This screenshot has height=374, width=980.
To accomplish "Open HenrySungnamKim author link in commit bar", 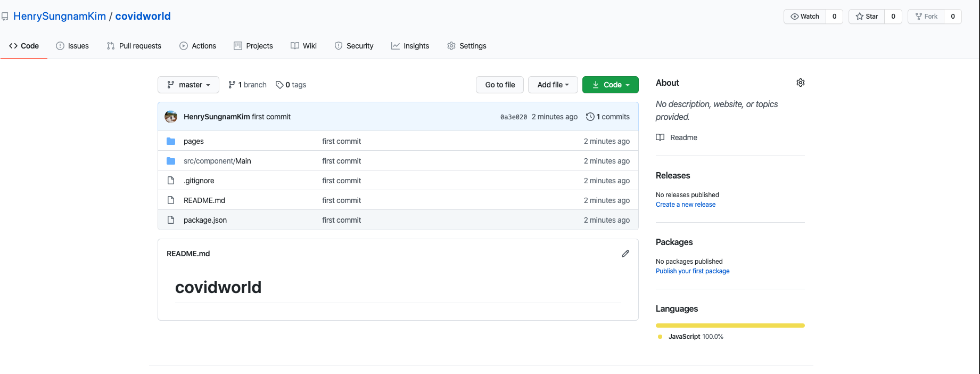I will [x=217, y=117].
